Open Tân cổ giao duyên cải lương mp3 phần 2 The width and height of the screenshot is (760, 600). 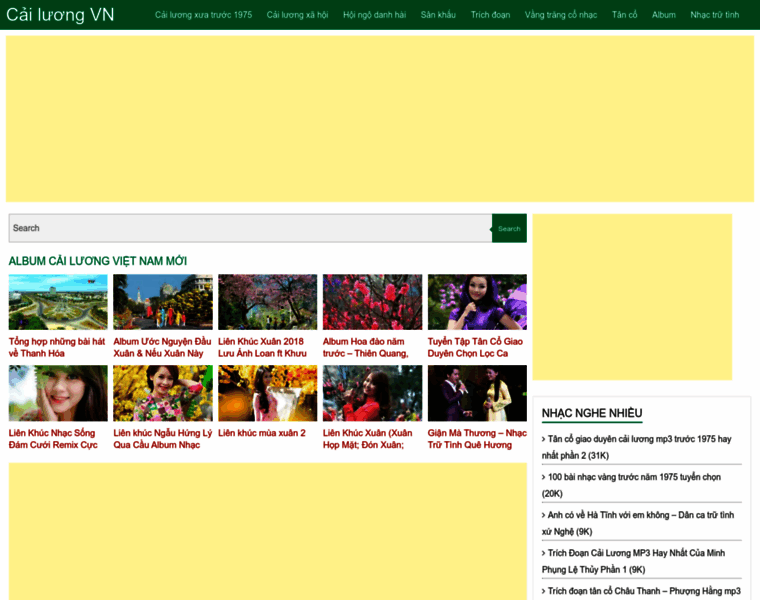(x=637, y=447)
